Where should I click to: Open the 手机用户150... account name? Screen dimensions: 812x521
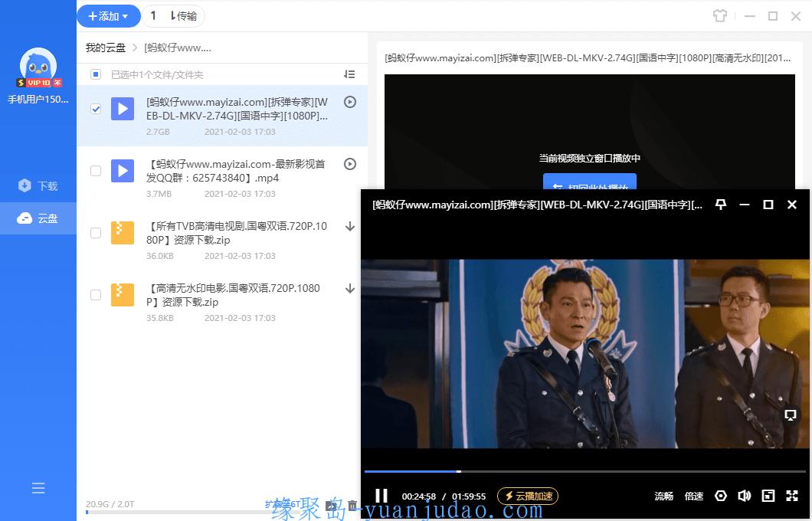click(38, 100)
